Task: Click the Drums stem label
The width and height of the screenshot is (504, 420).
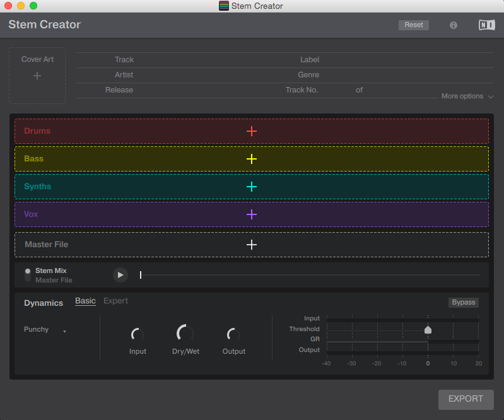Action: tap(37, 131)
